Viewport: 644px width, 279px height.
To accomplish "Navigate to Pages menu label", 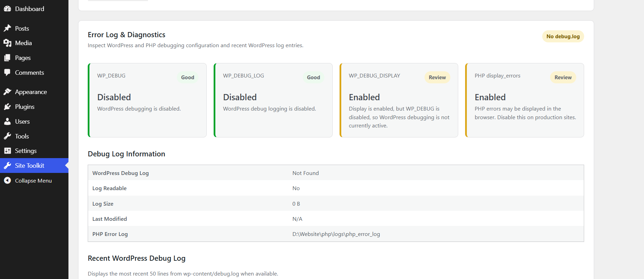I will 23,58.
